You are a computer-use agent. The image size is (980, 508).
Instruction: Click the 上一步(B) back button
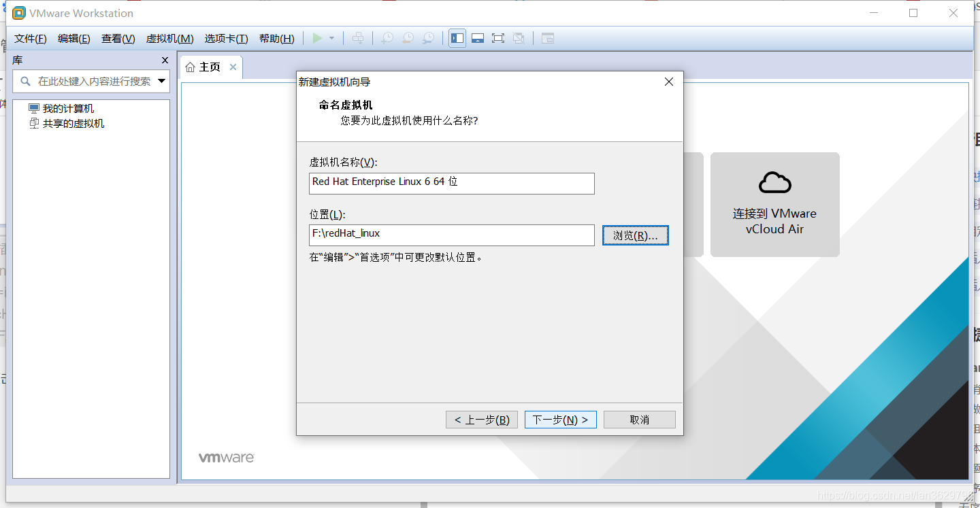pos(482,420)
